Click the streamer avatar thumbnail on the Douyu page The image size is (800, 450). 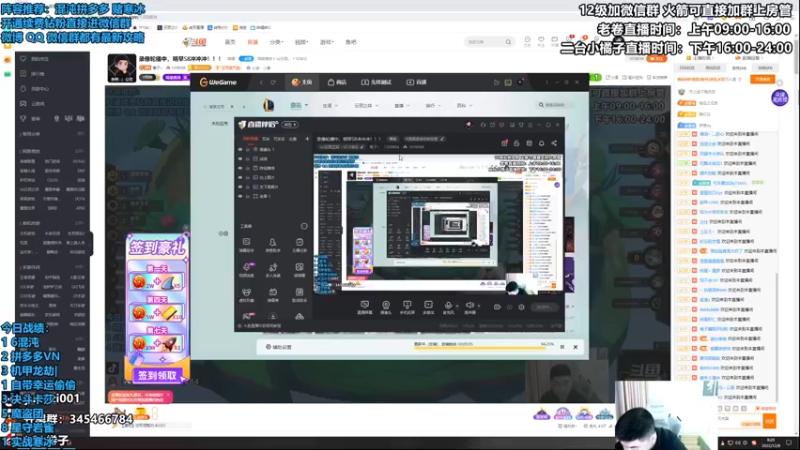121,68
